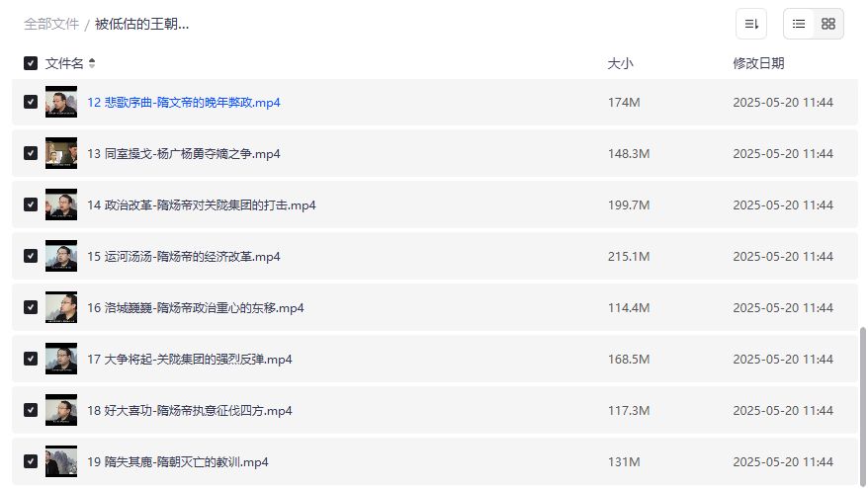The height and width of the screenshot is (489, 868).
Task: Go to 全部文件 breadcrumb
Action: tap(51, 25)
